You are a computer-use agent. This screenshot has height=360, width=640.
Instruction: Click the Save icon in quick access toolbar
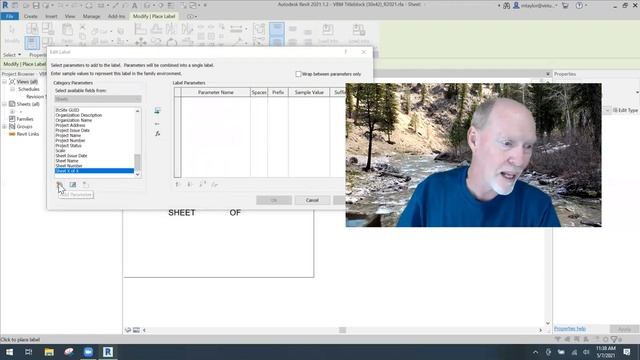36,5
